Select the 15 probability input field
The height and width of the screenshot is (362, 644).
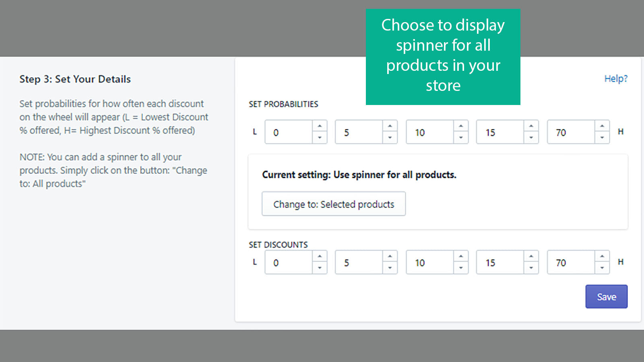[x=499, y=132]
